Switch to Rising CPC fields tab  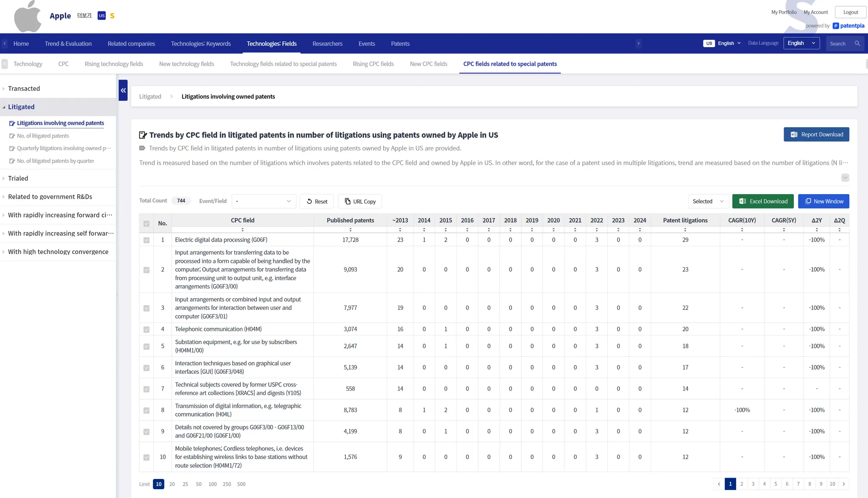(x=373, y=64)
